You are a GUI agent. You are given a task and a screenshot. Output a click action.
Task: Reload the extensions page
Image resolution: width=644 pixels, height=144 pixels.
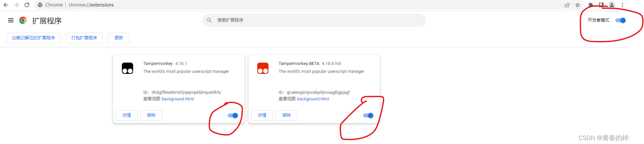[27, 5]
